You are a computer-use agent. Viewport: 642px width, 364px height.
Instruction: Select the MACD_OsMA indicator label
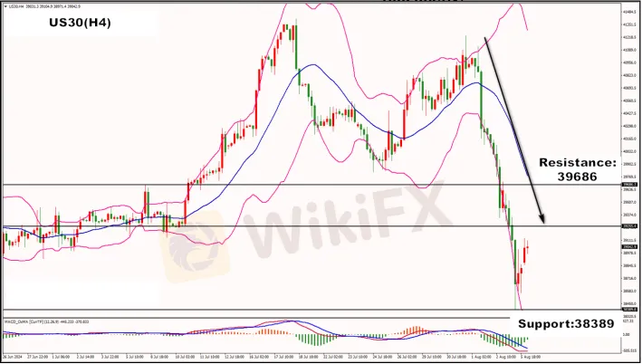click(x=46, y=321)
